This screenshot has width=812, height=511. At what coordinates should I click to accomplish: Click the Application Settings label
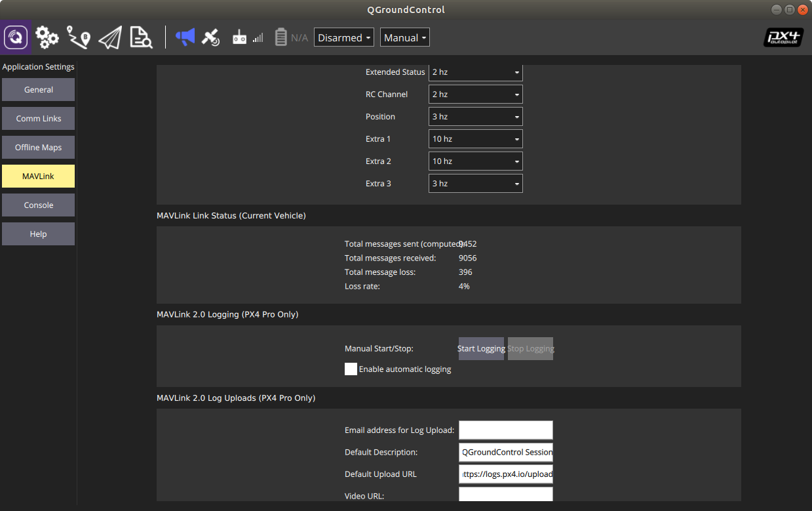[x=39, y=67]
